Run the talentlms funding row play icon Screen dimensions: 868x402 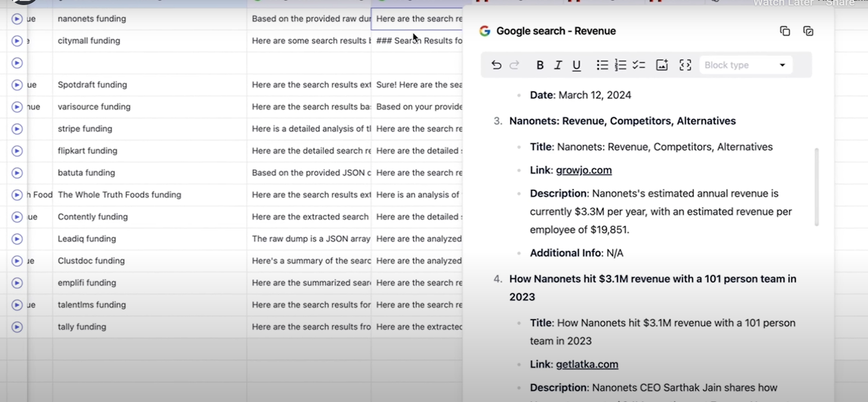pyautogui.click(x=17, y=305)
